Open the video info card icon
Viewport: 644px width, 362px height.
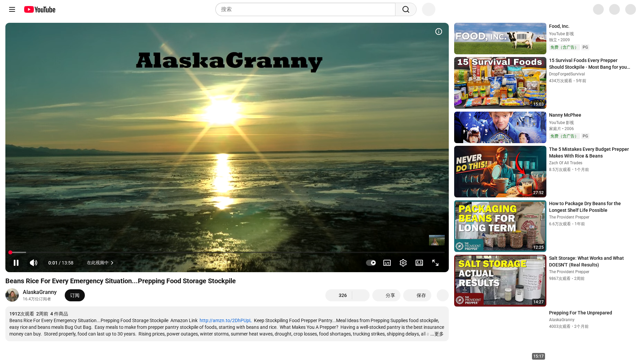pos(439,32)
